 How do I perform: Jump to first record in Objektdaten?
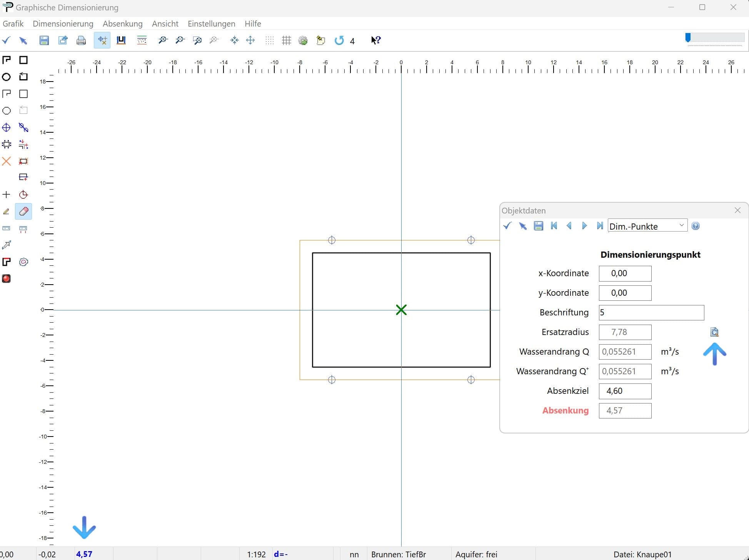click(x=554, y=226)
